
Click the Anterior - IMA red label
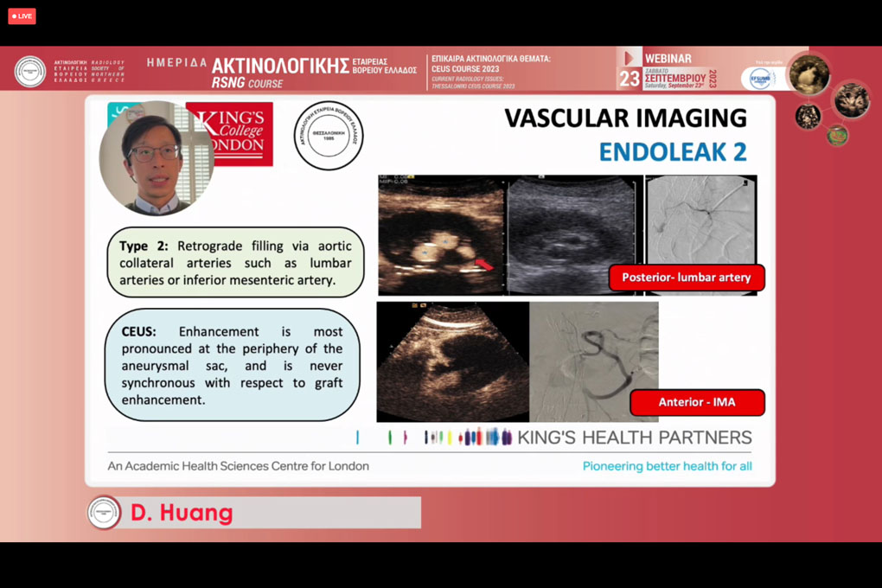[x=697, y=402]
